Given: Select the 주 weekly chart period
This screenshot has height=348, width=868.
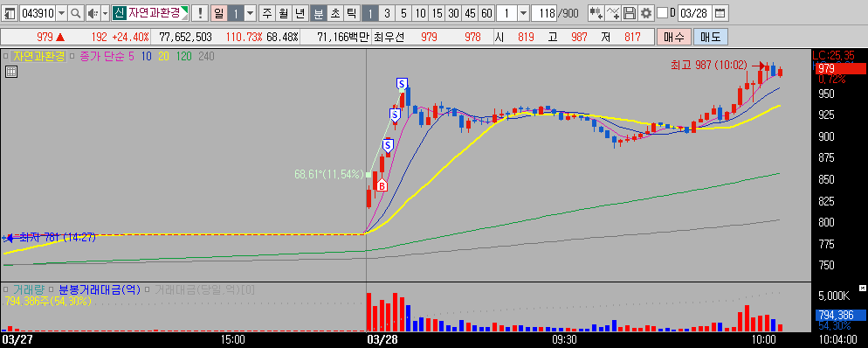Looking at the screenshot, I should tap(267, 13).
